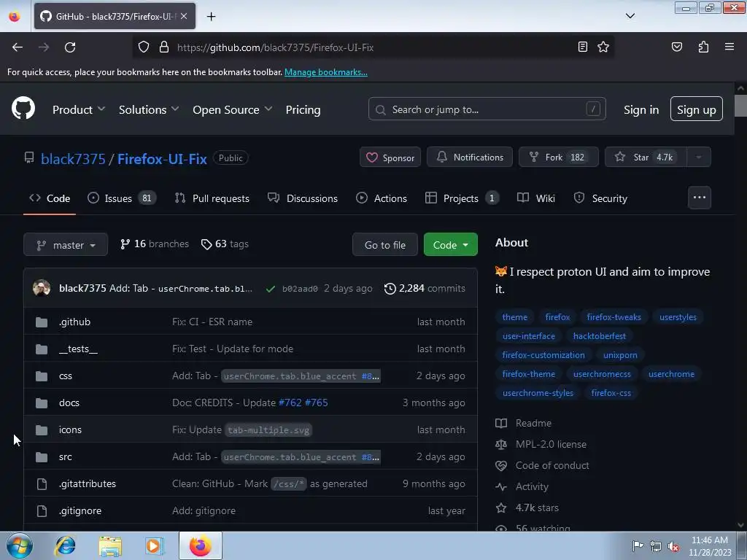Expand the Solutions menu
This screenshot has width=747, height=560.
[149, 109]
